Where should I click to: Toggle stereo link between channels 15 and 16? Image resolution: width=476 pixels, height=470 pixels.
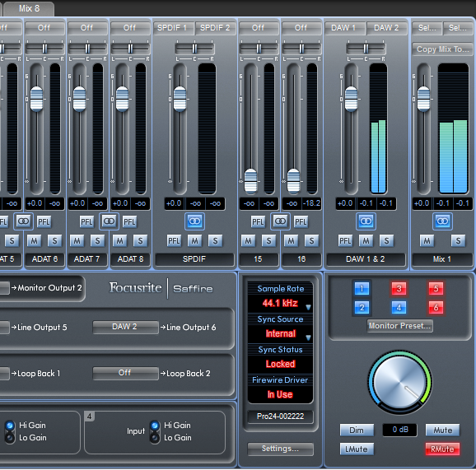(280, 221)
